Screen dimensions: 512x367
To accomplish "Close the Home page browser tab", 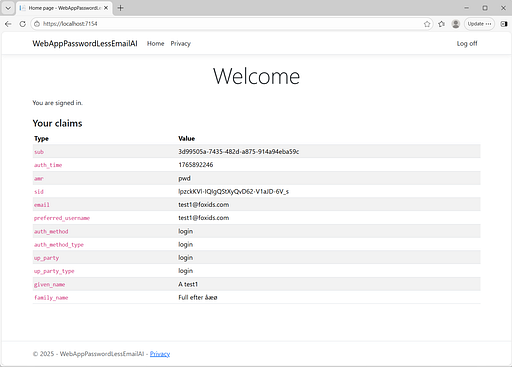I will [106, 8].
